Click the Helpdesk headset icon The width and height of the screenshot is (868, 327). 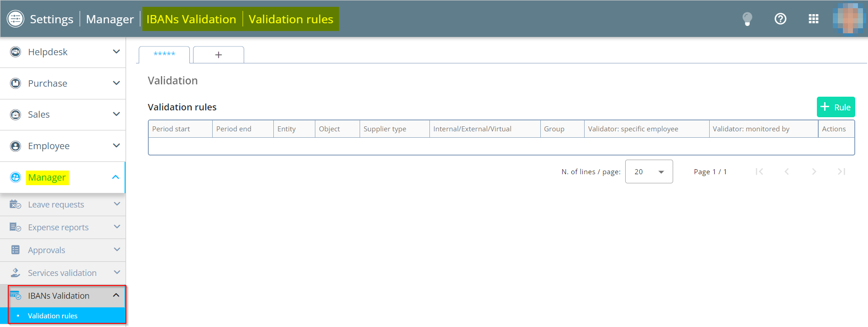tap(16, 52)
